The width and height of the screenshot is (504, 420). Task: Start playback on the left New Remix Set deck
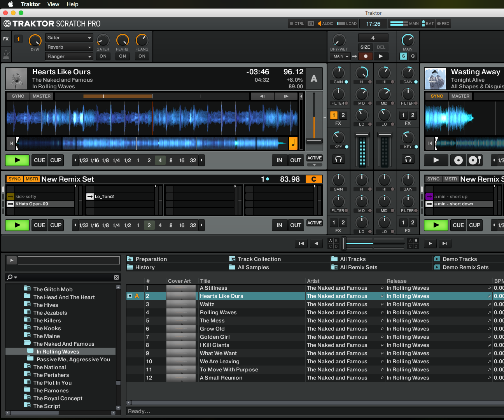[17, 225]
